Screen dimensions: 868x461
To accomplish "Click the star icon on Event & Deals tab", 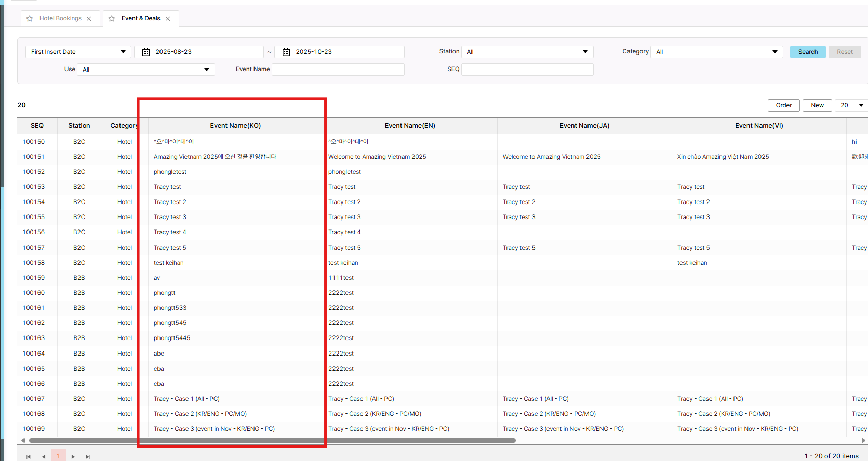I will (x=112, y=19).
